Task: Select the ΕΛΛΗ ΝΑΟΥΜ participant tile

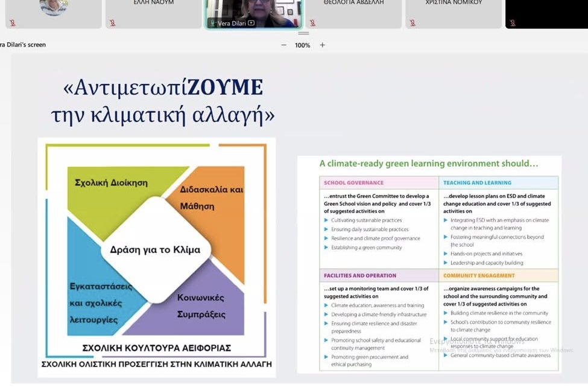Action: pyautogui.click(x=153, y=13)
